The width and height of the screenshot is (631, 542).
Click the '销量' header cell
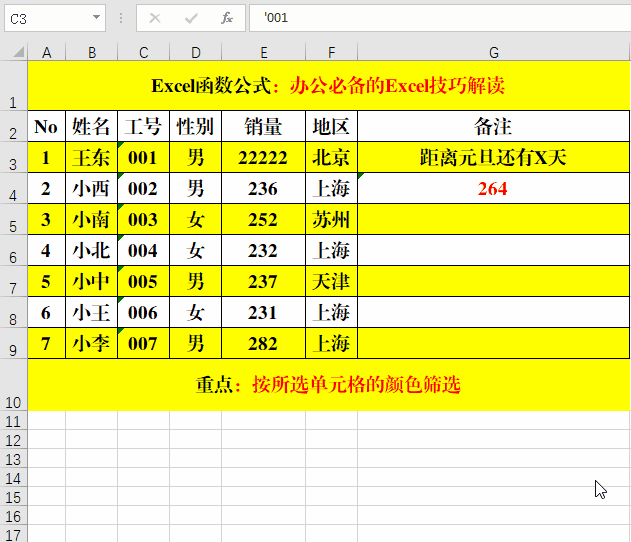pyautogui.click(x=263, y=126)
